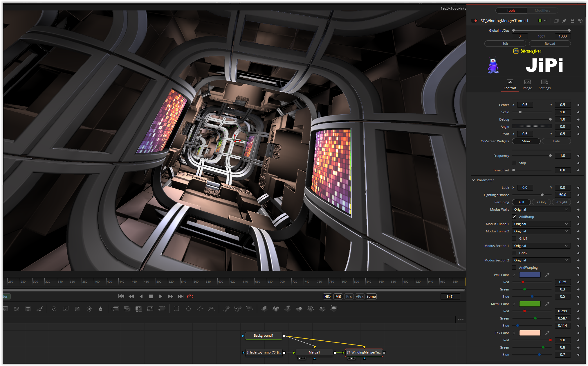Add an Ellipse mask tool
The width and height of the screenshot is (588, 366).
[188, 309]
